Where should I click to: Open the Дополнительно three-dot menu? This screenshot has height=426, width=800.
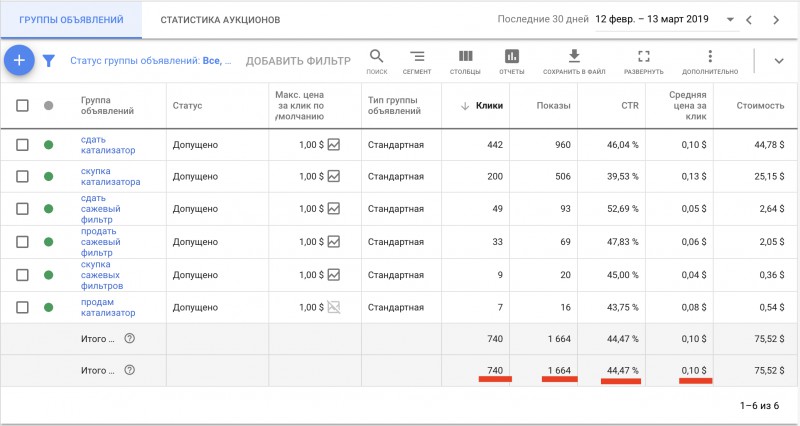tap(710, 57)
